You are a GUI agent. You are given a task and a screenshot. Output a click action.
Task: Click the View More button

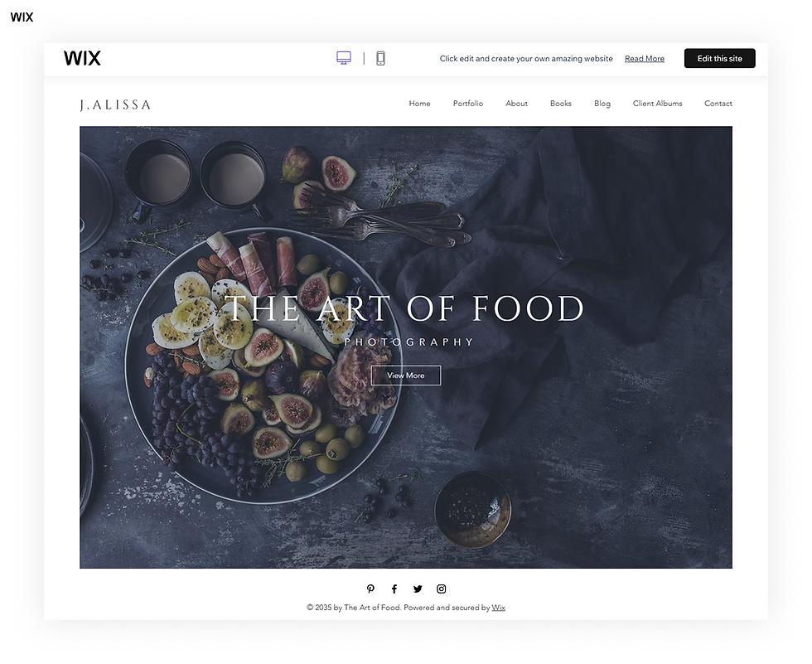click(406, 376)
